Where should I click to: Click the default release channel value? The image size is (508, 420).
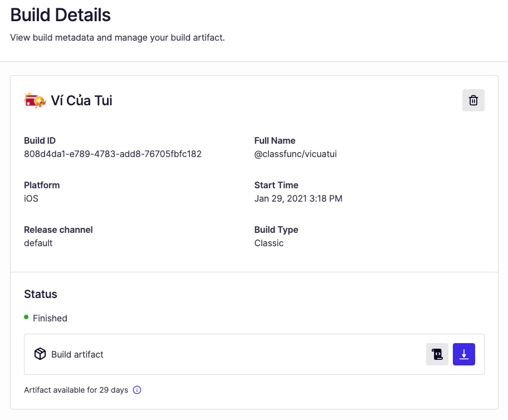(x=38, y=243)
